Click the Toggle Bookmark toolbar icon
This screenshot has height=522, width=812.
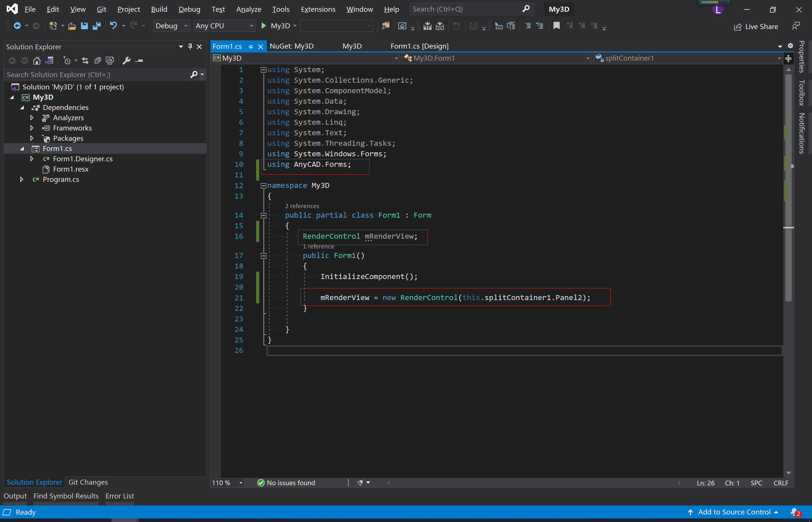pos(556,26)
